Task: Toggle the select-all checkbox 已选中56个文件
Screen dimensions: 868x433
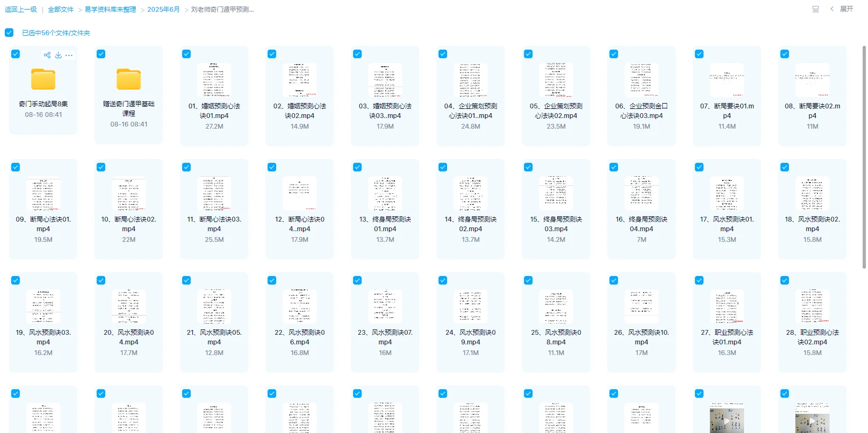Action: (9, 33)
